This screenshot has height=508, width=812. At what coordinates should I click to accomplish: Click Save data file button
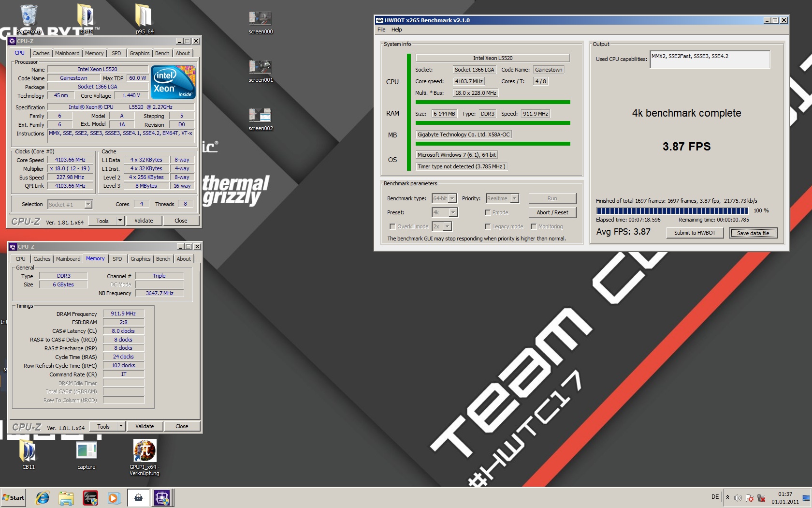pyautogui.click(x=753, y=233)
